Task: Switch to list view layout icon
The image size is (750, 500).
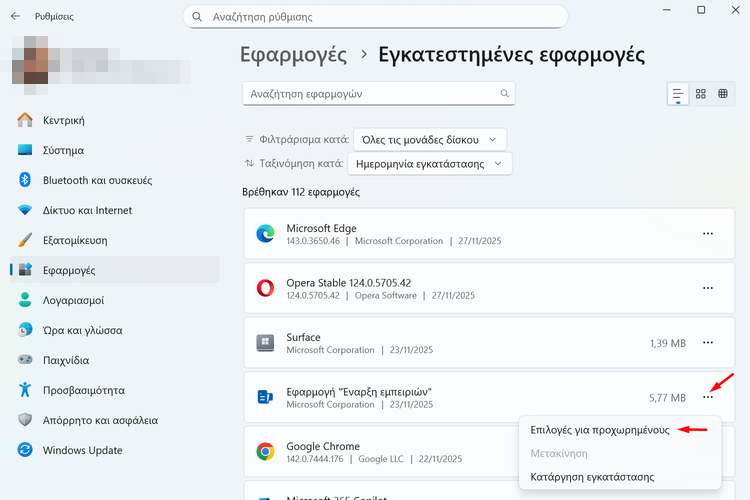Action: click(x=679, y=94)
